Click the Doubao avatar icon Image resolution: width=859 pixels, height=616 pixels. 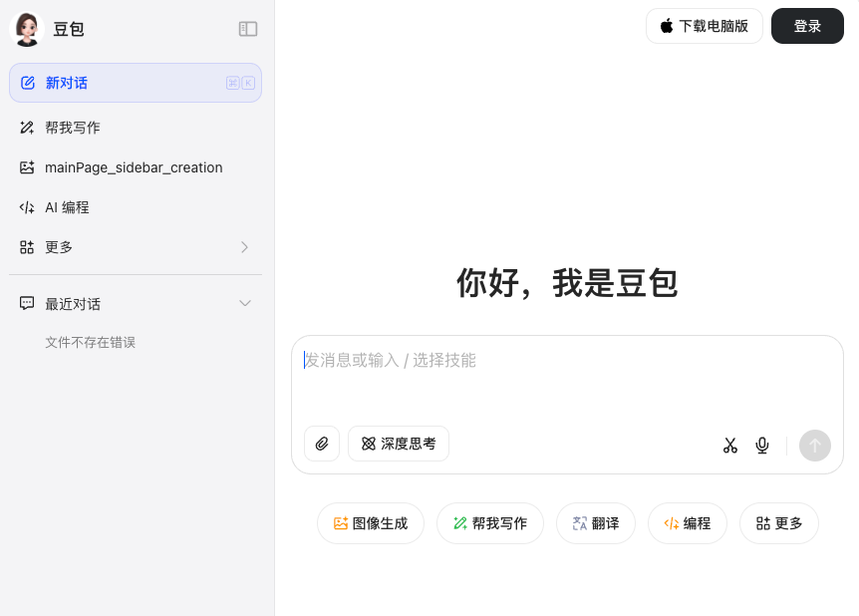pyautogui.click(x=26, y=29)
